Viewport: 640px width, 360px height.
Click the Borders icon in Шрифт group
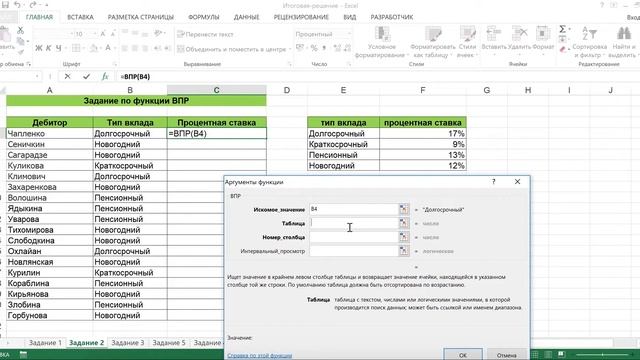point(76,48)
